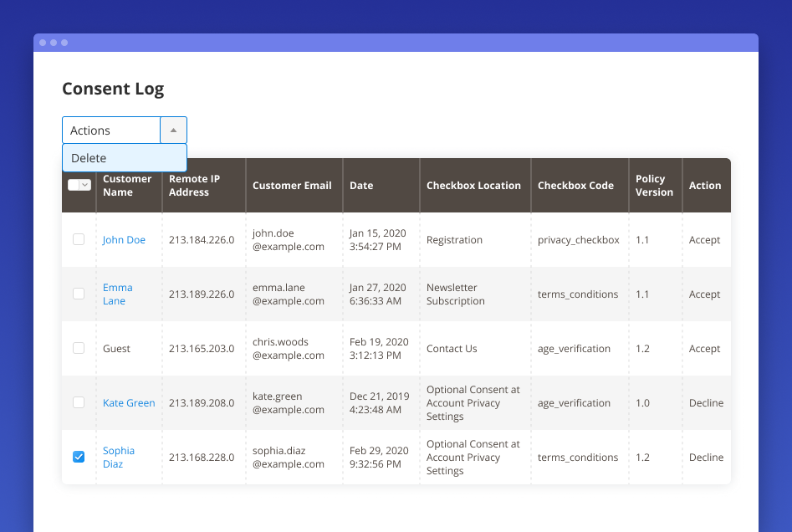Open the Actions dropdown menu

[x=110, y=130]
